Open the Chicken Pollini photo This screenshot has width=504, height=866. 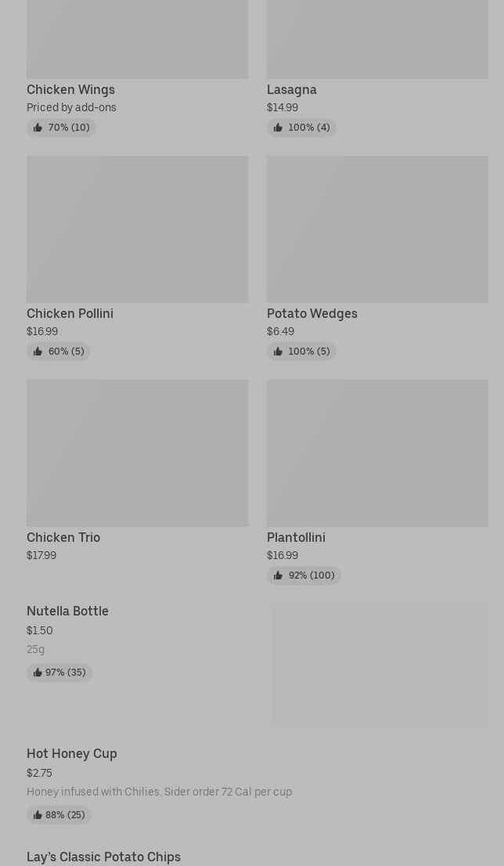pyautogui.click(x=137, y=229)
